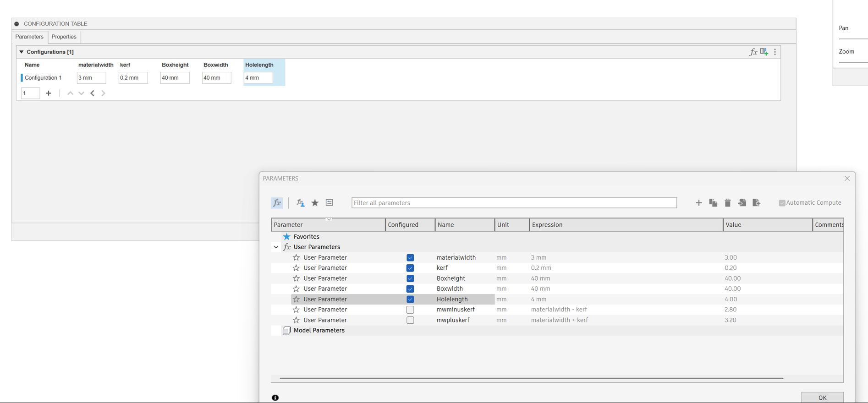868x403 pixels.
Task: Favorite the materialwidth parameter star
Action: tap(296, 257)
